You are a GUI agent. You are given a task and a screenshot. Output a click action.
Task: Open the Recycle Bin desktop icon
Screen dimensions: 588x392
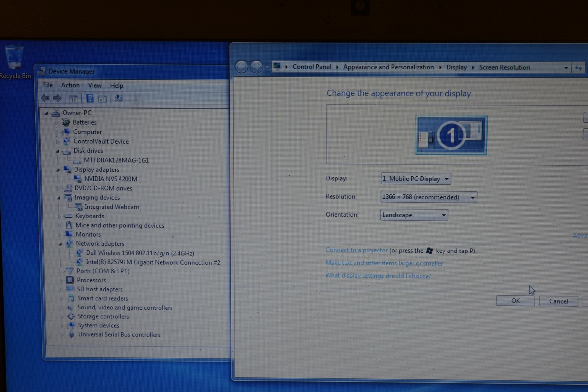coord(15,62)
